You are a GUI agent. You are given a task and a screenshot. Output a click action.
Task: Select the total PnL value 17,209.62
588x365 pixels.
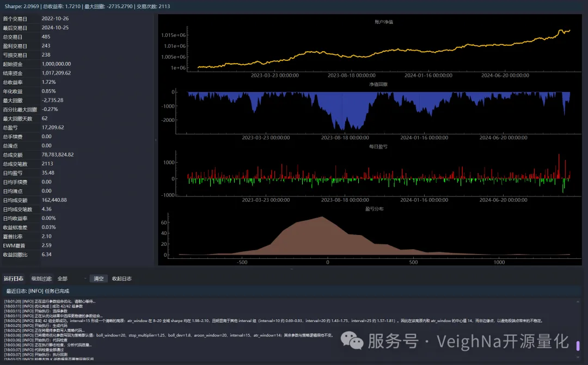pyautogui.click(x=53, y=127)
